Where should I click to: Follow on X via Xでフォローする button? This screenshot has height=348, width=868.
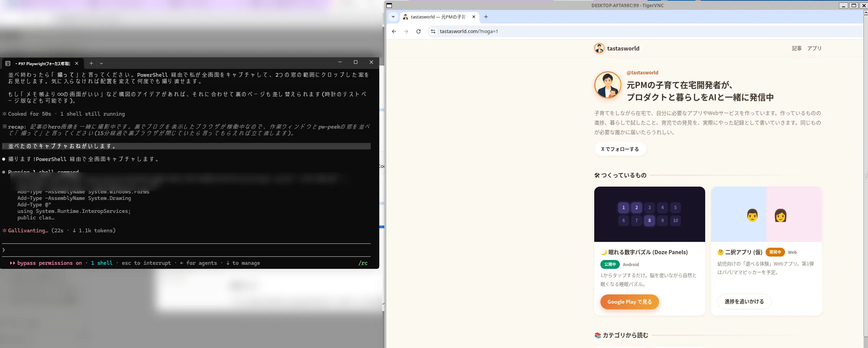coord(620,149)
